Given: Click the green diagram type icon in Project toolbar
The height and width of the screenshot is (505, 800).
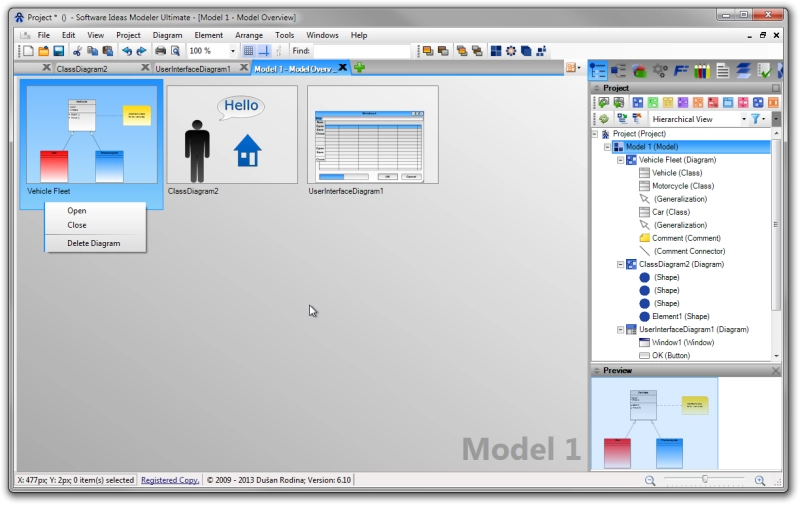Looking at the screenshot, I should [653, 103].
